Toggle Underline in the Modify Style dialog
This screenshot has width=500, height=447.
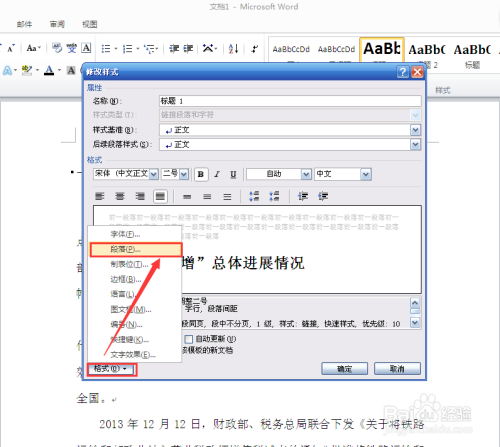[233, 174]
